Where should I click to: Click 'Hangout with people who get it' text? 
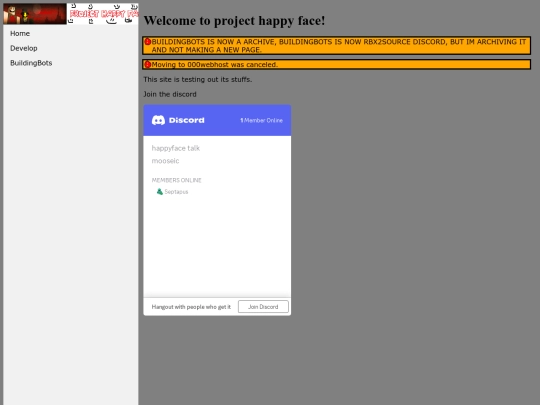click(191, 307)
